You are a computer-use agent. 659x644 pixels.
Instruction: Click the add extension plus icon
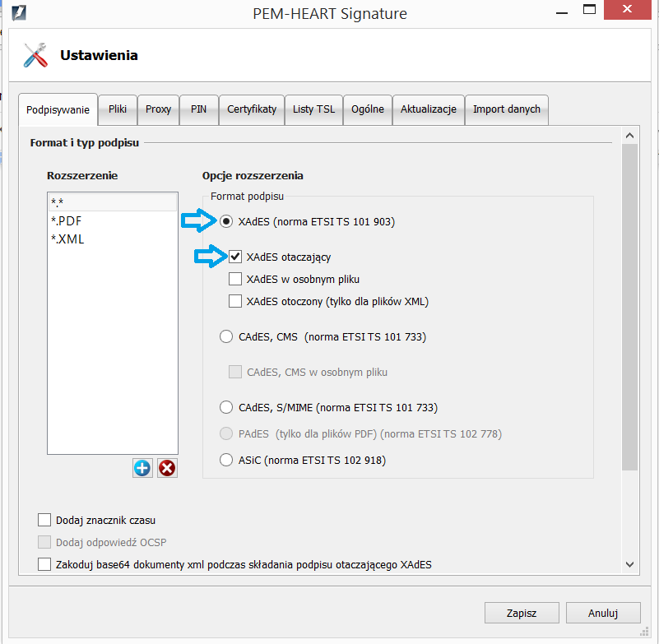(142, 468)
